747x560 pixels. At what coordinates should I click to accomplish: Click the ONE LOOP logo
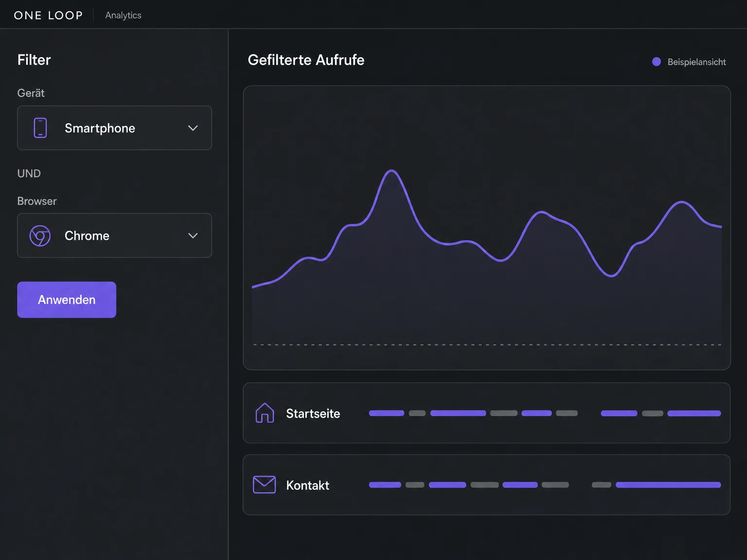(x=48, y=16)
